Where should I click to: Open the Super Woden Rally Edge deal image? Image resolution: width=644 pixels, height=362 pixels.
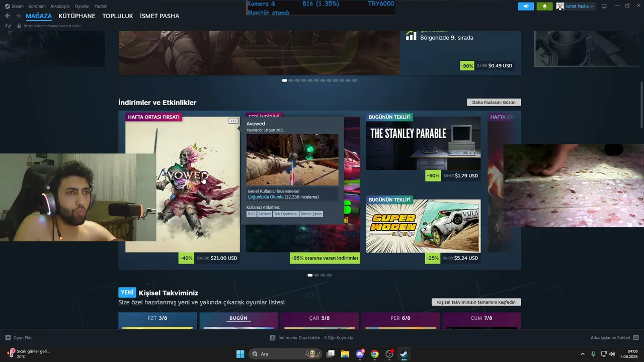(x=423, y=226)
